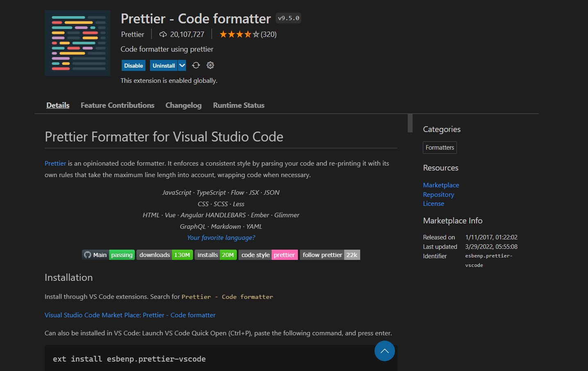
Task: Click the Main passing build badge
Action: [x=109, y=255]
